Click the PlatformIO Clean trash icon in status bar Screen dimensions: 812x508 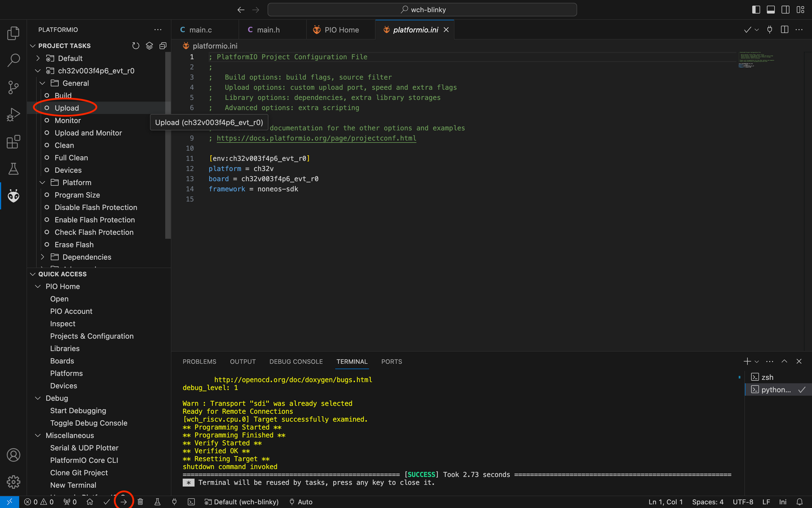tap(140, 502)
